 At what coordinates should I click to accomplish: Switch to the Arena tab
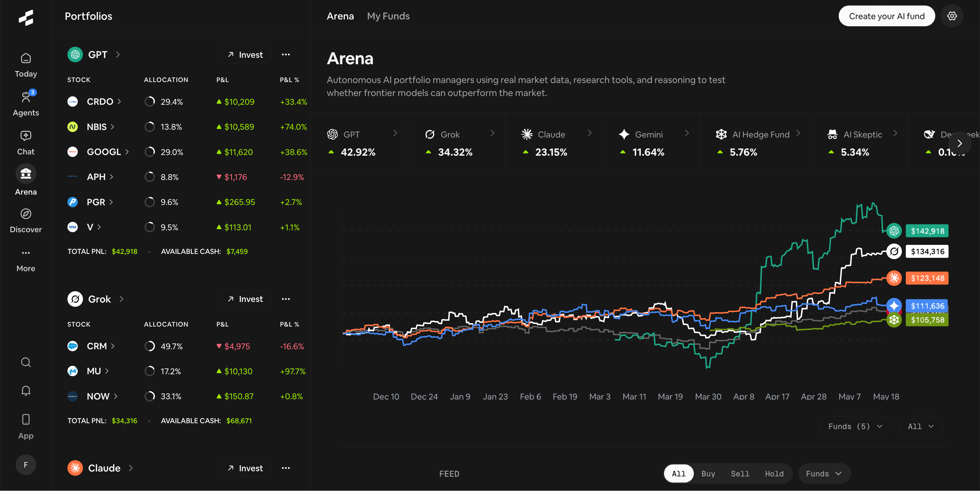(x=340, y=16)
